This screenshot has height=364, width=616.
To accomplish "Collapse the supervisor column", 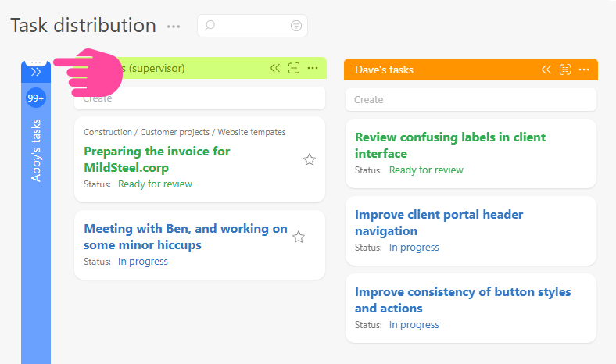I will click(275, 68).
